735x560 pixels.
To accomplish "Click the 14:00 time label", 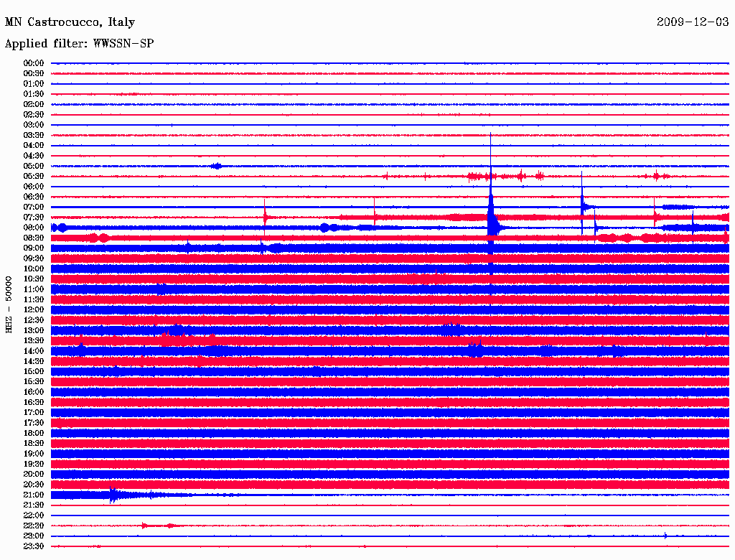I will click(x=34, y=351).
